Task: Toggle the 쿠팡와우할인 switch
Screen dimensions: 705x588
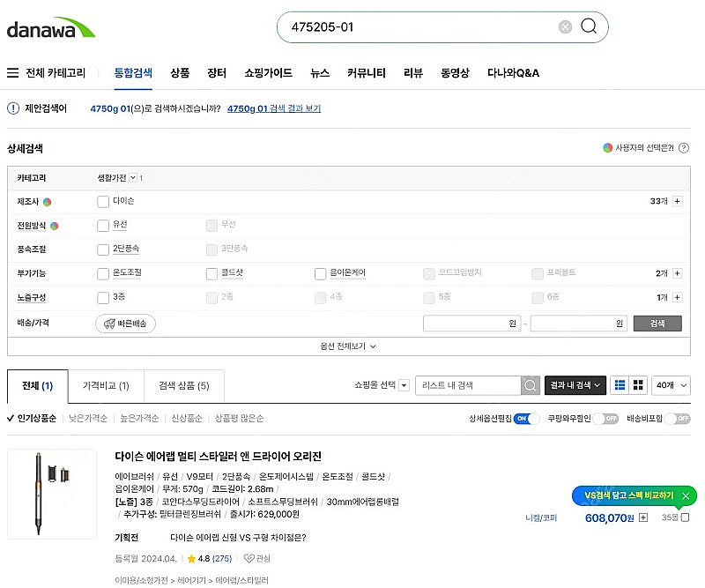Action: (x=605, y=419)
